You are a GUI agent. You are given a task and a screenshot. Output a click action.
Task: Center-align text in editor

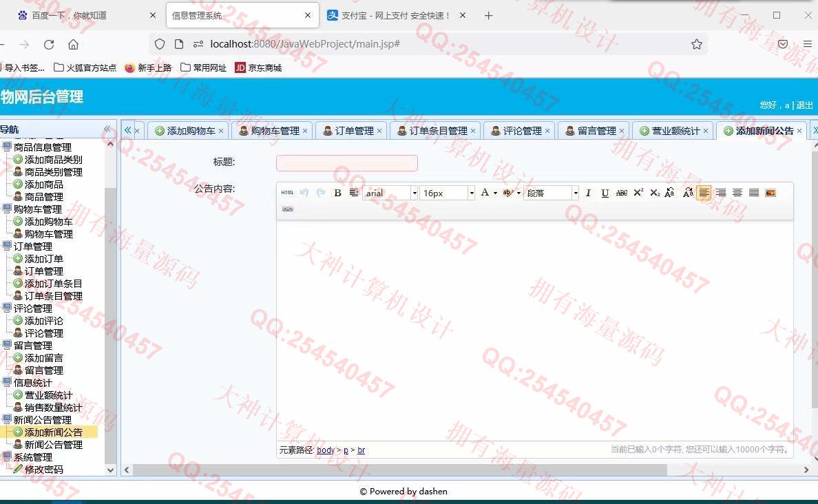point(737,193)
